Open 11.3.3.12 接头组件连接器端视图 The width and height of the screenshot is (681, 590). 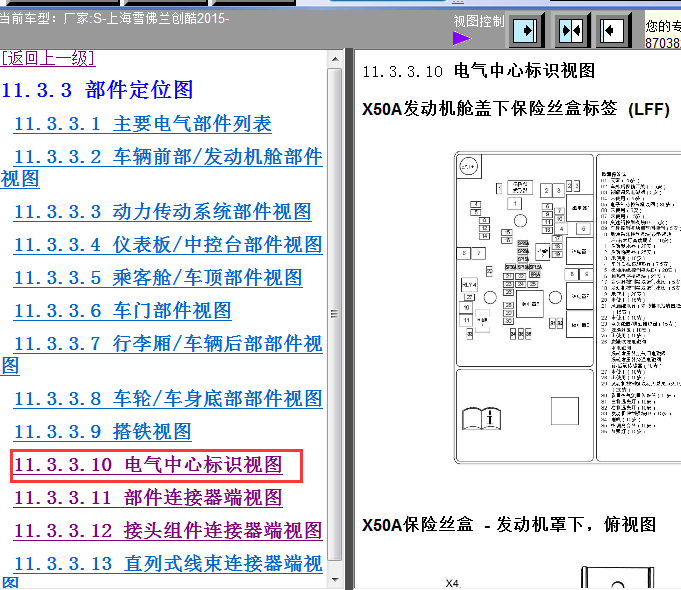click(x=168, y=530)
